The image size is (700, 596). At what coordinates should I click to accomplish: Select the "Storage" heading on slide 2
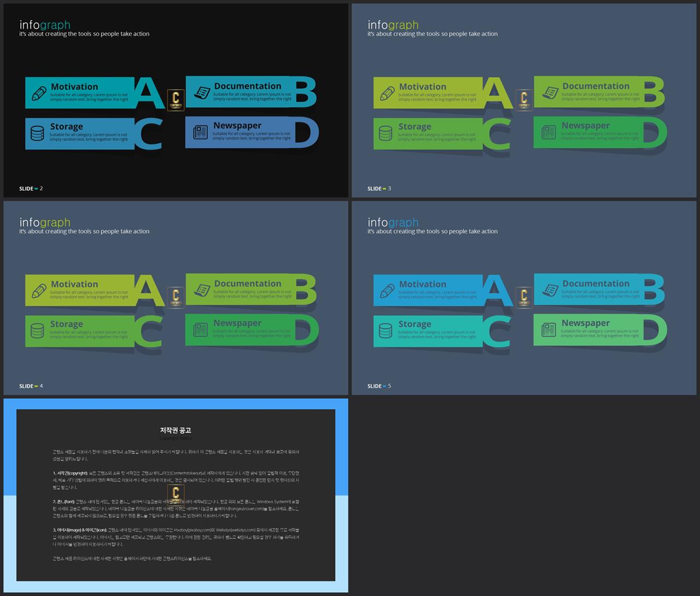(x=66, y=126)
